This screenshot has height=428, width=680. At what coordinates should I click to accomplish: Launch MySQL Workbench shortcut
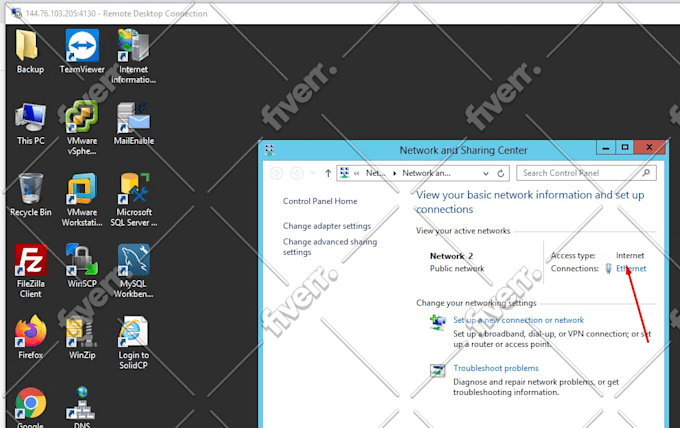tap(134, 271)
